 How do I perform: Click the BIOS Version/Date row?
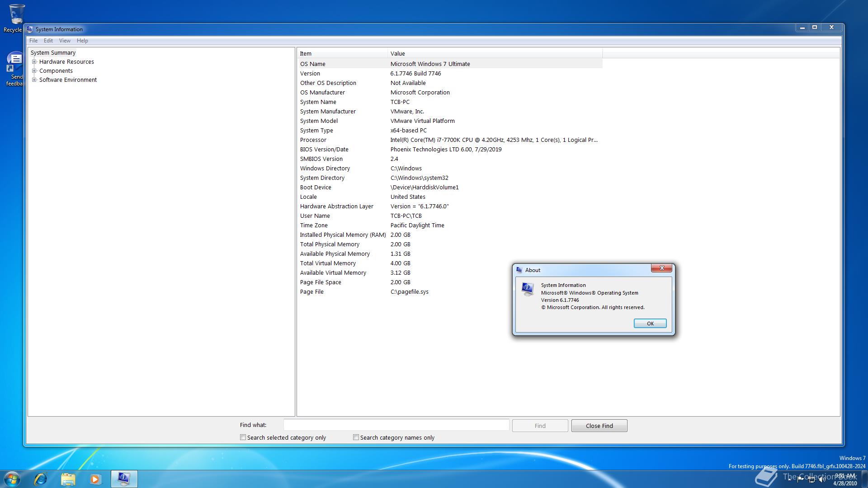(450, 150)
